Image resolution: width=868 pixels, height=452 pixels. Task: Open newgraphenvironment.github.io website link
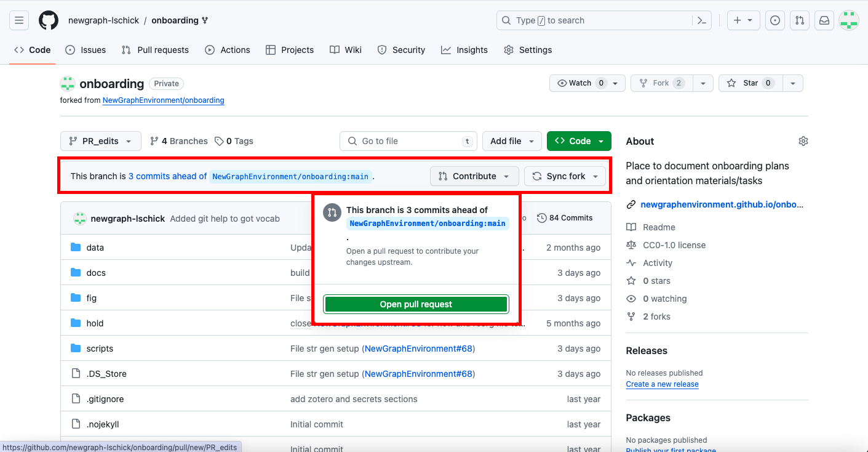(722, 205)
